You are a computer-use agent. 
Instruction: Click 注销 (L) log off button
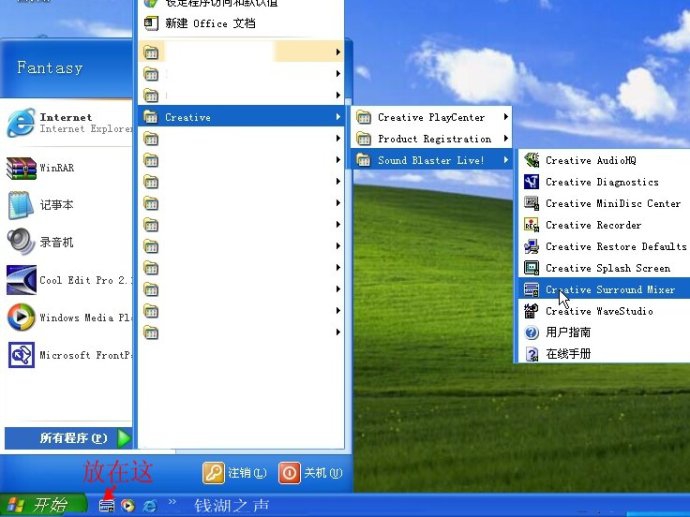(235, 473)
